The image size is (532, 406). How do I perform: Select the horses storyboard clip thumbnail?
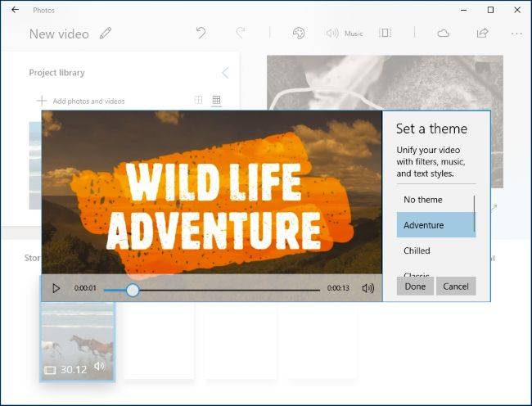78,342
